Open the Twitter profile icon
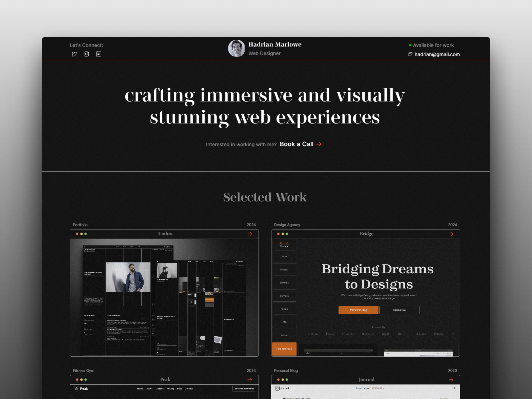 [x=74, y=54]
